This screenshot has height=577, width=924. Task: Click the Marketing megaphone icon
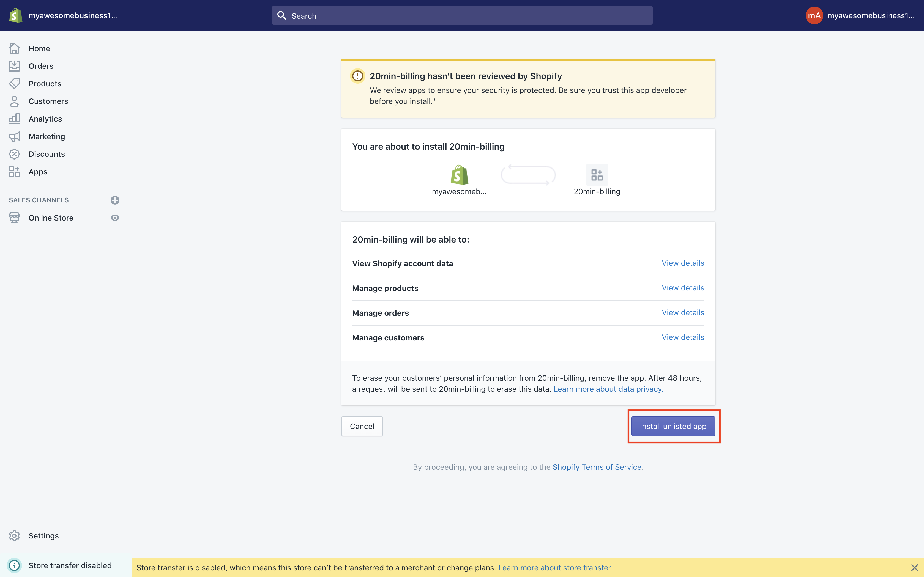[x=14, y=136]
